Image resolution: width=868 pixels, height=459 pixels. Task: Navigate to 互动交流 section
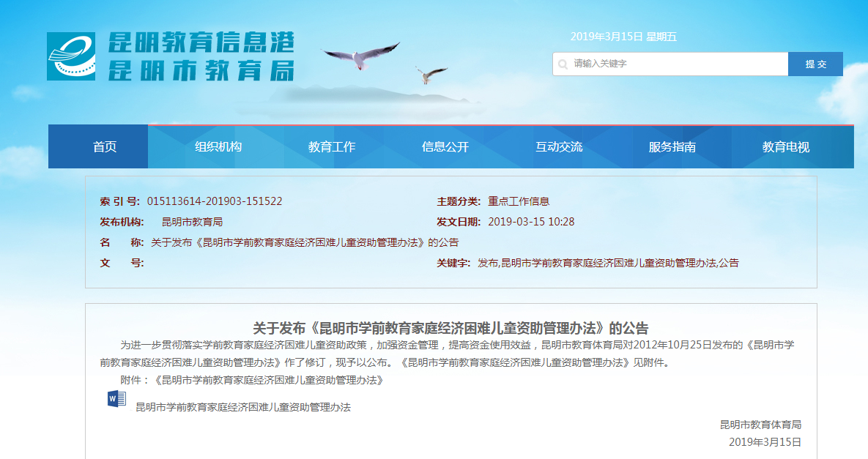pyautogui.click(x=559, y=147)
